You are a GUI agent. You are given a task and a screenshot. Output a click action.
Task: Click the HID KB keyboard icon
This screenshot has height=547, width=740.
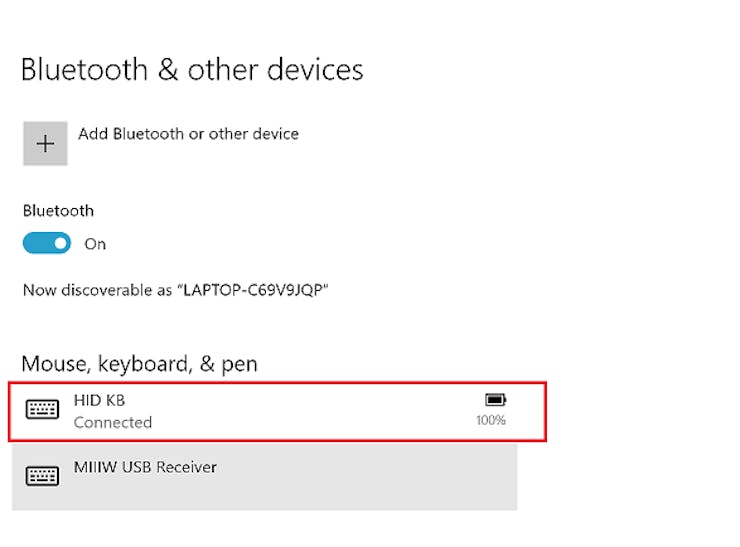pyautogui.click(x=42, y=410)
